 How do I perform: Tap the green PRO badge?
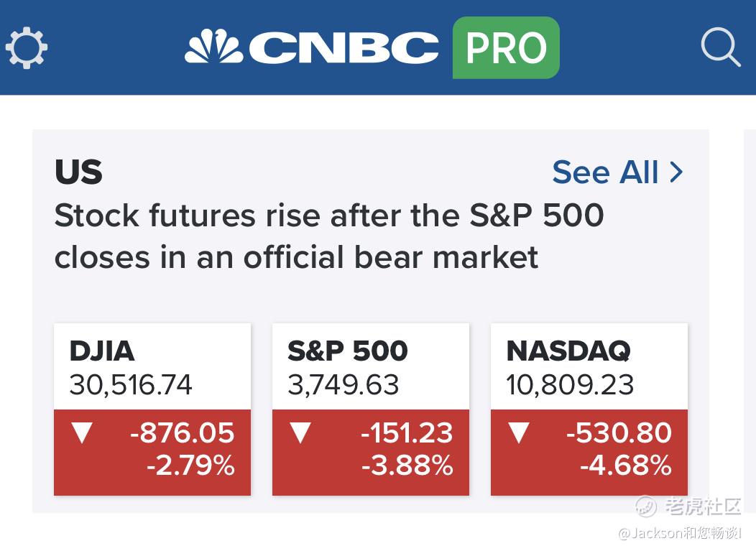(506, 47)
